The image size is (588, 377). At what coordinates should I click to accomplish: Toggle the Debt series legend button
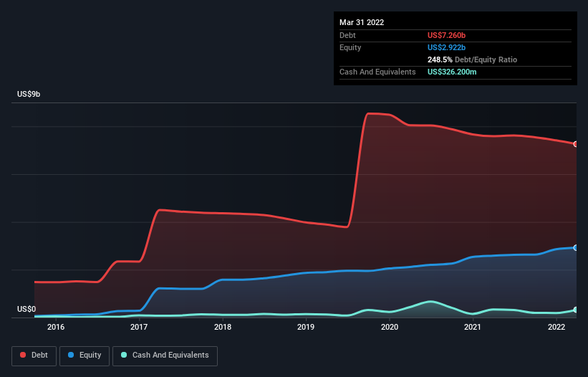point(34,355)
